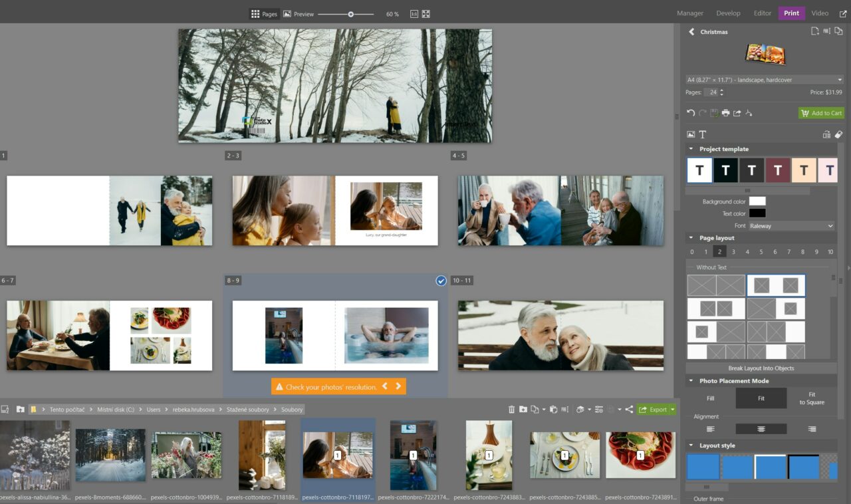Print the photo book

tap(725, 113)
